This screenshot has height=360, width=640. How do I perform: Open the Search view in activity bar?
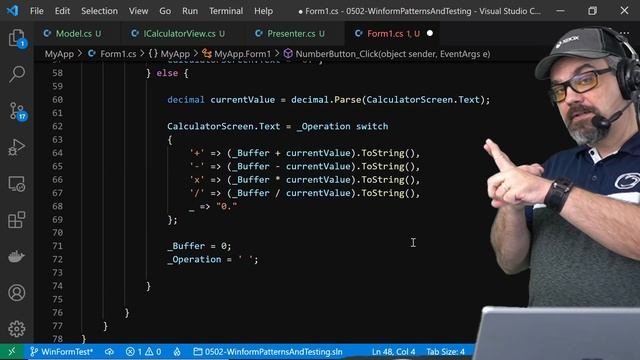[17, 75]
